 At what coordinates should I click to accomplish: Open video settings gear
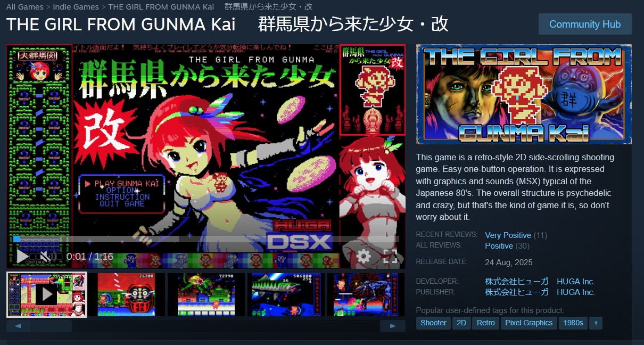[x=364, y=257]
